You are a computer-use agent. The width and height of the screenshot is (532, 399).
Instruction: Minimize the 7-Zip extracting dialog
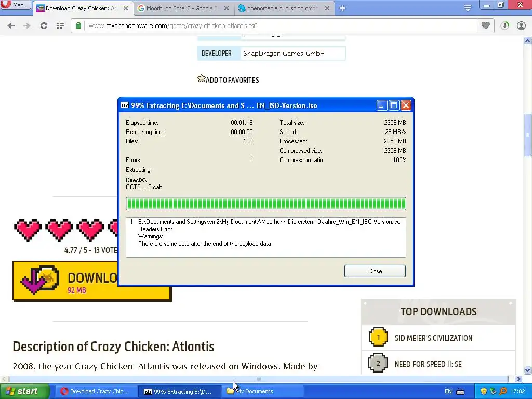coord(382,105)
